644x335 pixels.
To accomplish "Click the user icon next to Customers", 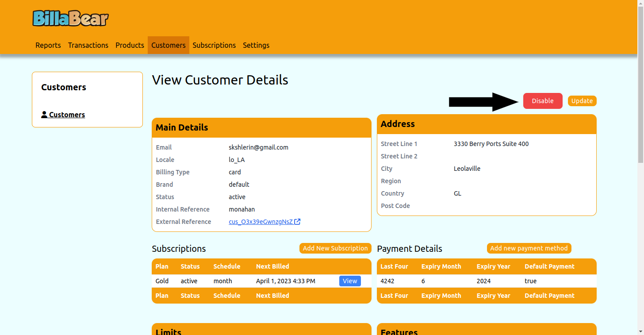I will click(44, 115).
